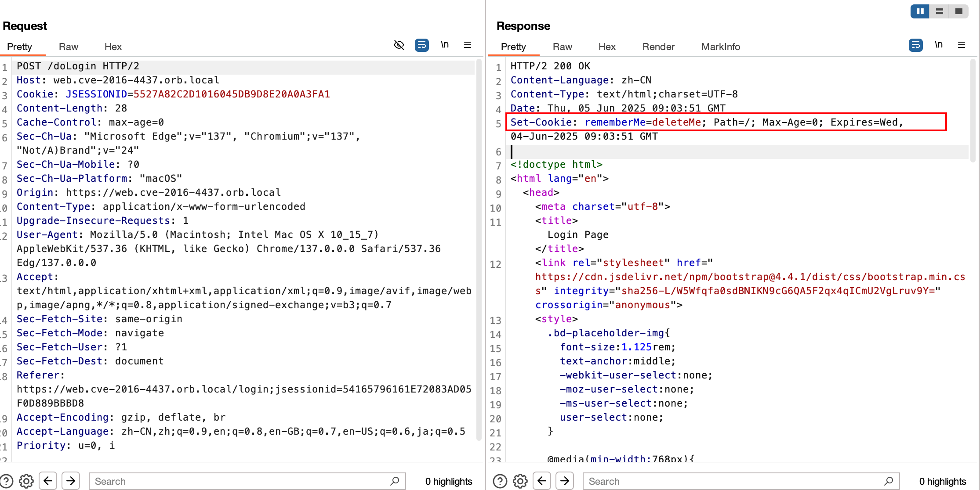Click 'Login Page' title text in Response
980x490 pixels.
[578, 234]
